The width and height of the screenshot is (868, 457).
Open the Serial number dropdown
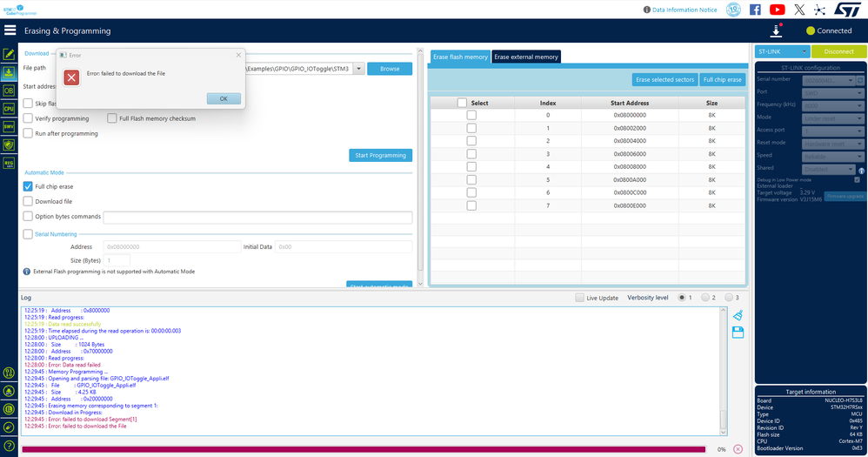click(x=829, y=81)
